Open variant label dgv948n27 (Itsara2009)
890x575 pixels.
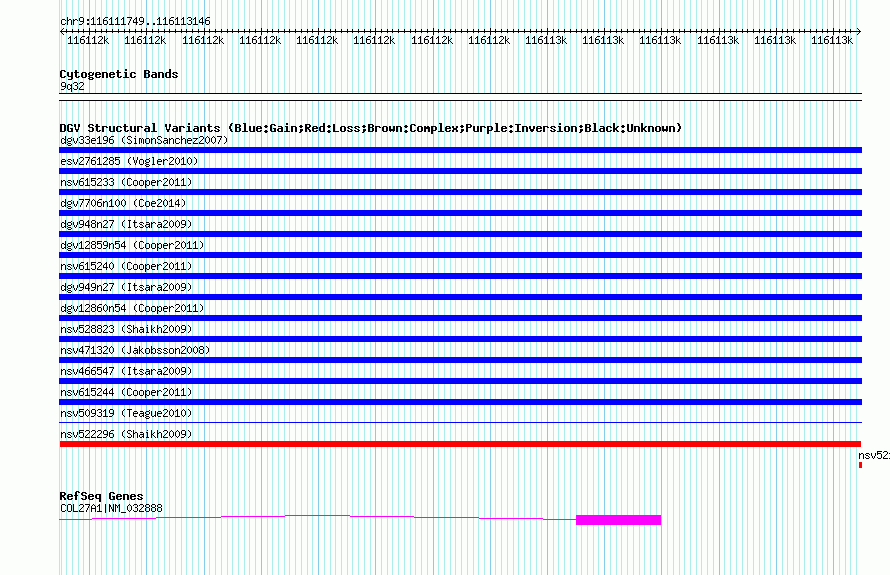126,224
